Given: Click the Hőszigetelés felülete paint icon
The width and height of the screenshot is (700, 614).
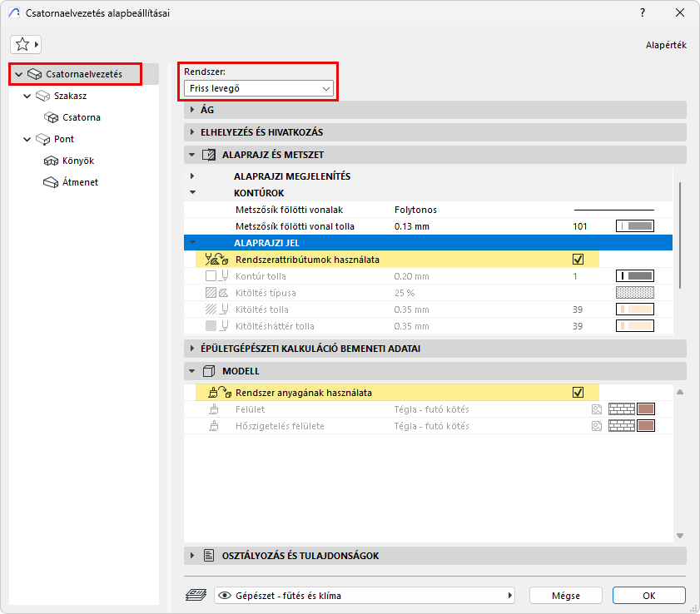Looking at the screenshot, I should click(x=214, y=426).
